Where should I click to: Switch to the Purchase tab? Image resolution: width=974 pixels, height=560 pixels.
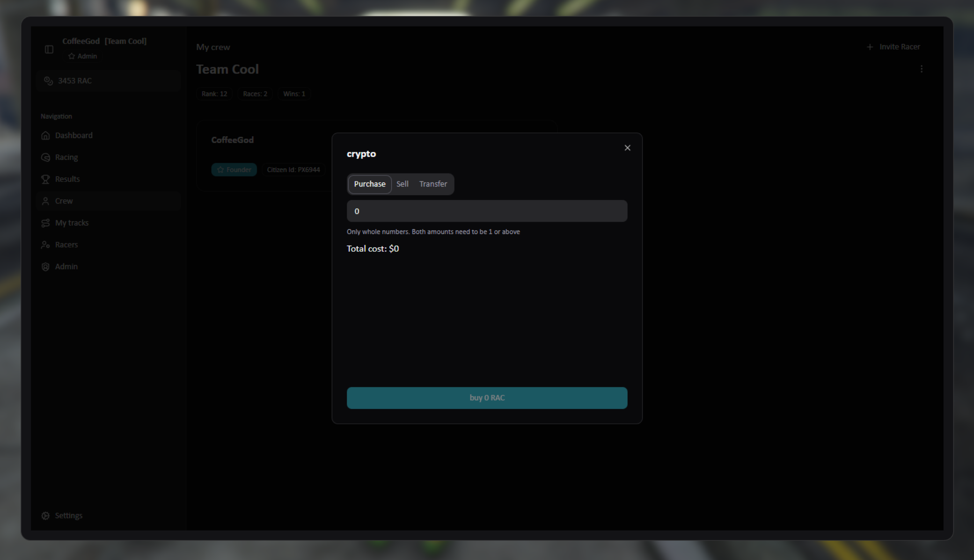(x=369, y=184)
